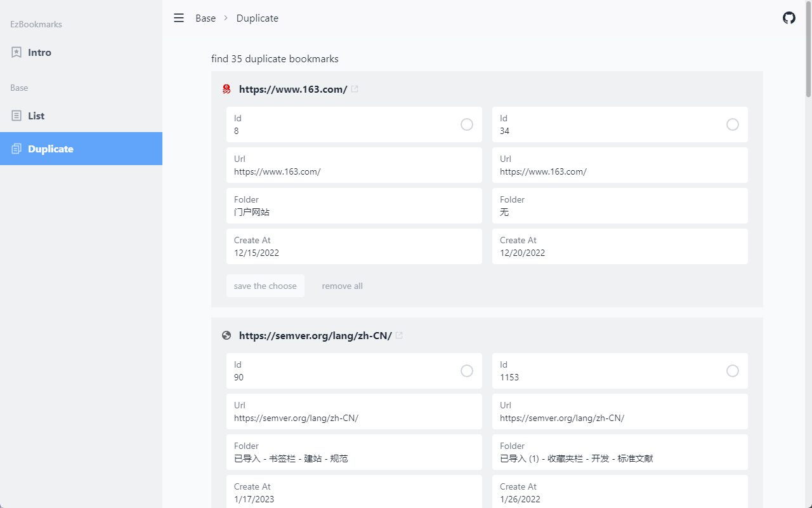812x508 pixels.
Task: Go to the Intro menu item
Action: pyautogui.click(x=39, y=53)
